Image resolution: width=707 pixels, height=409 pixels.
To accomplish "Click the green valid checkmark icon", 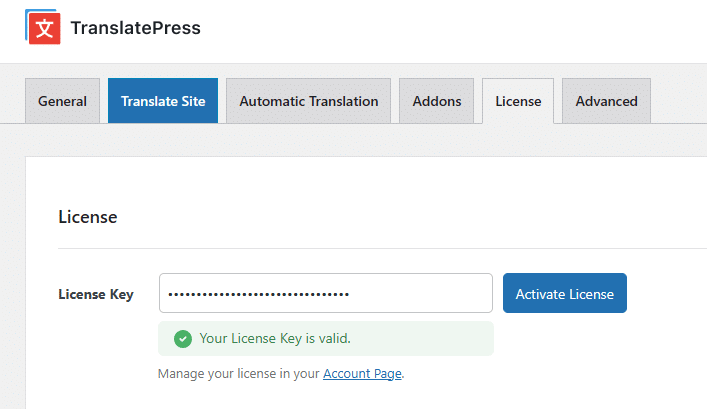I will (x=183, y=339).
